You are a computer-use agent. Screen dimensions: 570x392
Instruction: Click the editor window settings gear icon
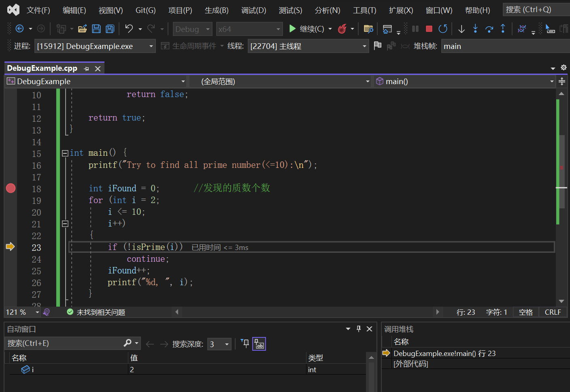(x=564, y=68)
